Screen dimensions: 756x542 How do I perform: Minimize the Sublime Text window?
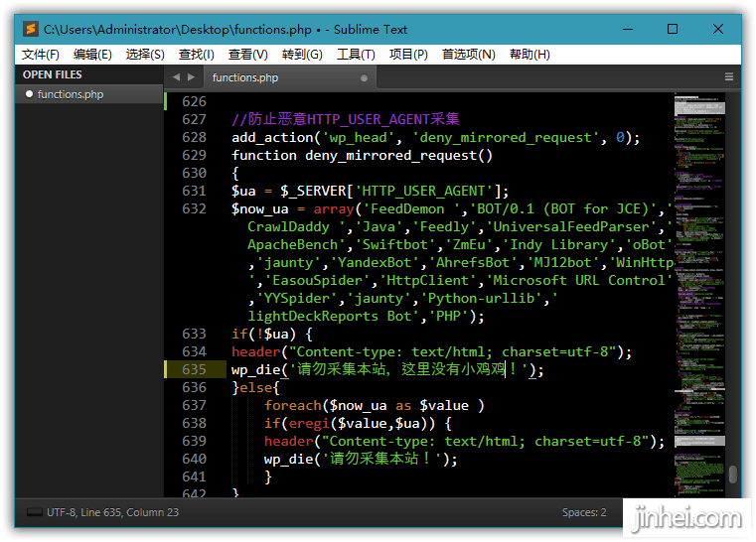[x=627, y=30]
